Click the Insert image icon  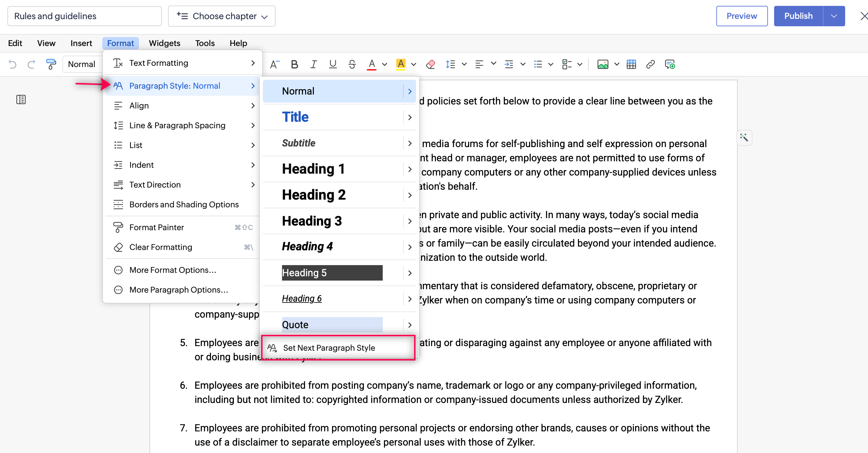tap(602, 64)
